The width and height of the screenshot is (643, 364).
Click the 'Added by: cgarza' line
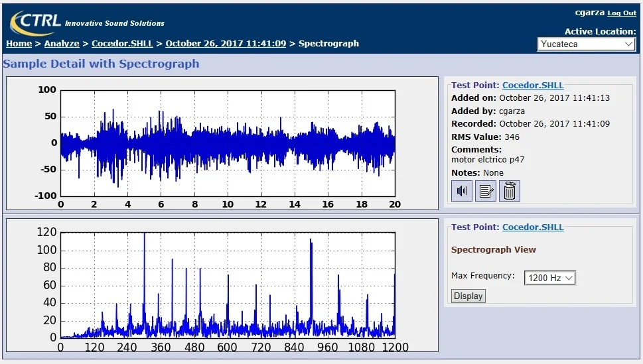(488, 111)
